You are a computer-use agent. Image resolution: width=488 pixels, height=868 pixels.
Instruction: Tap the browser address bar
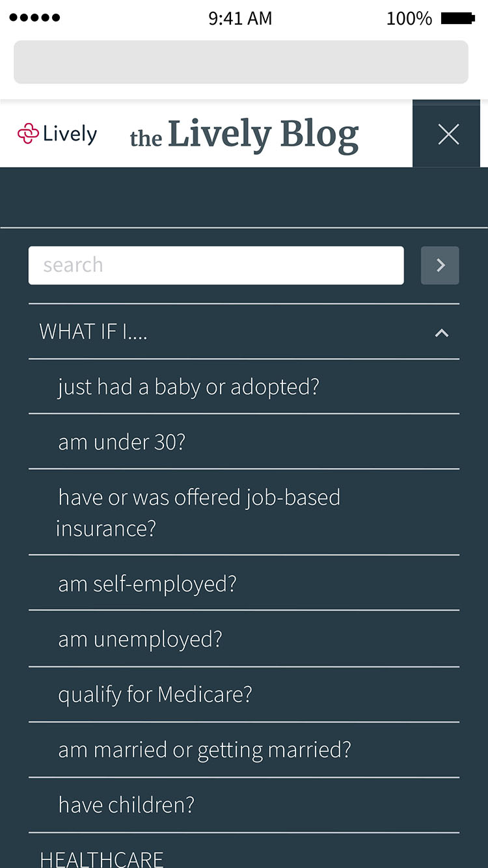(241, 62)
